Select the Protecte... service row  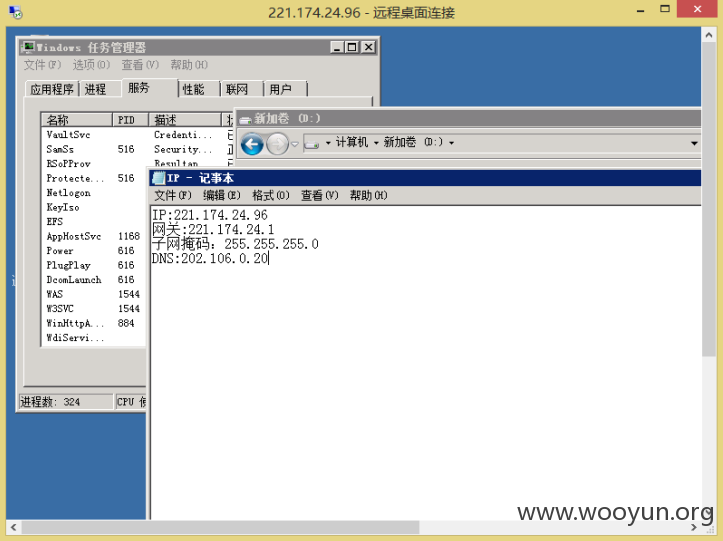(93, 178)
